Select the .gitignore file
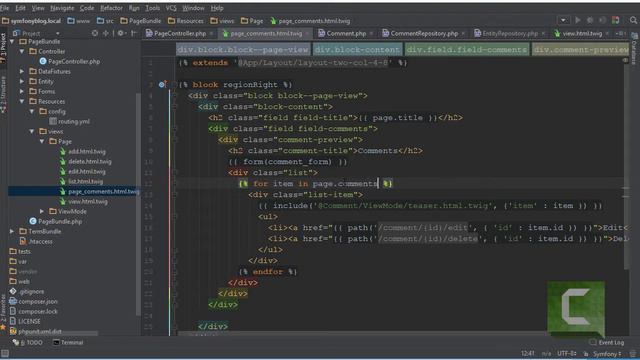Screen dimensions: 640x360 pyautogui.click(x=27, y=291)
